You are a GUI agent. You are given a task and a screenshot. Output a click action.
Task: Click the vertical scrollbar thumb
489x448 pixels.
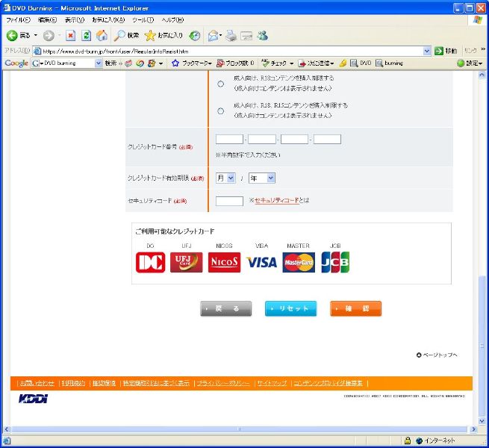tap(482, 346)
